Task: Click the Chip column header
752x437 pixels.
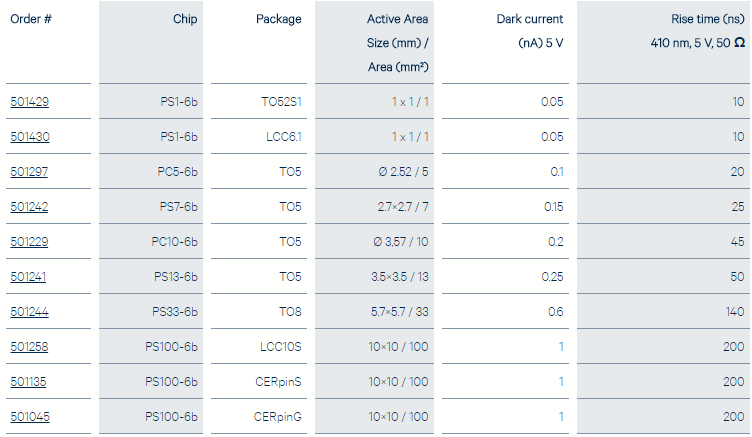Action: [185, 20]
